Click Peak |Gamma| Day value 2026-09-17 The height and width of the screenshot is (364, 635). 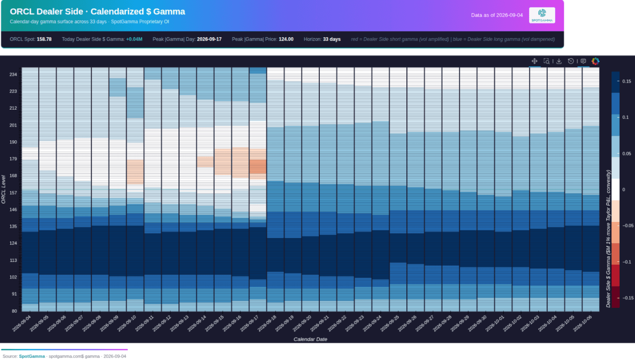[209, 39]
